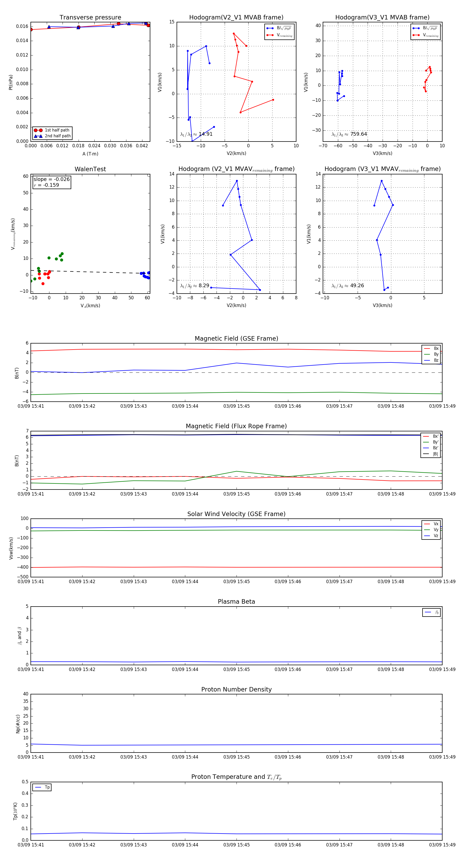473x868 pixels.
Task: Click the '03/09 15:45' tick under Plasma Beta plot
Action: click(236, 669)
